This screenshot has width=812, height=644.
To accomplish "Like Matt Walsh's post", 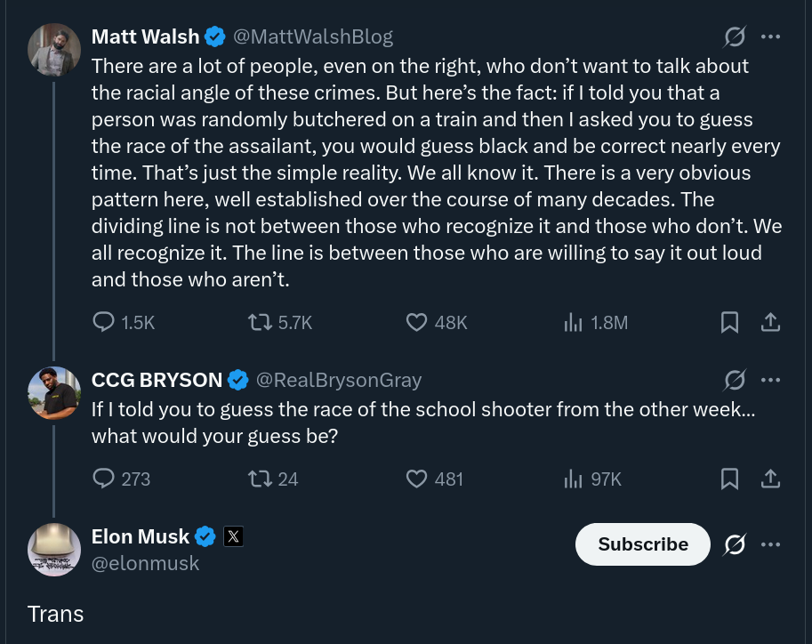I will coord(416,323).
